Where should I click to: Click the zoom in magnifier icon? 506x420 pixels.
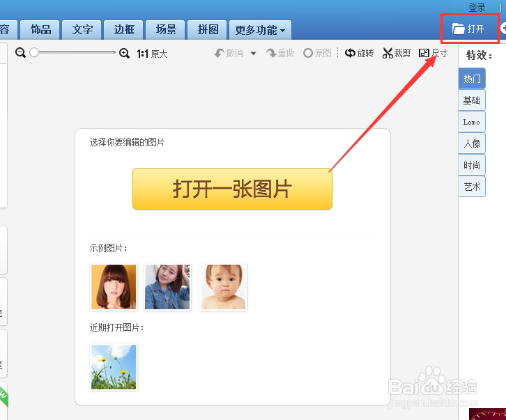pyautogui.click(x=124, y=53)
